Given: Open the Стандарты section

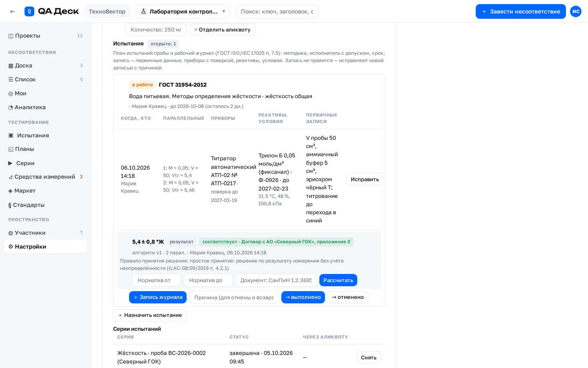Looking at the screenshot, I should coord(45,205).
